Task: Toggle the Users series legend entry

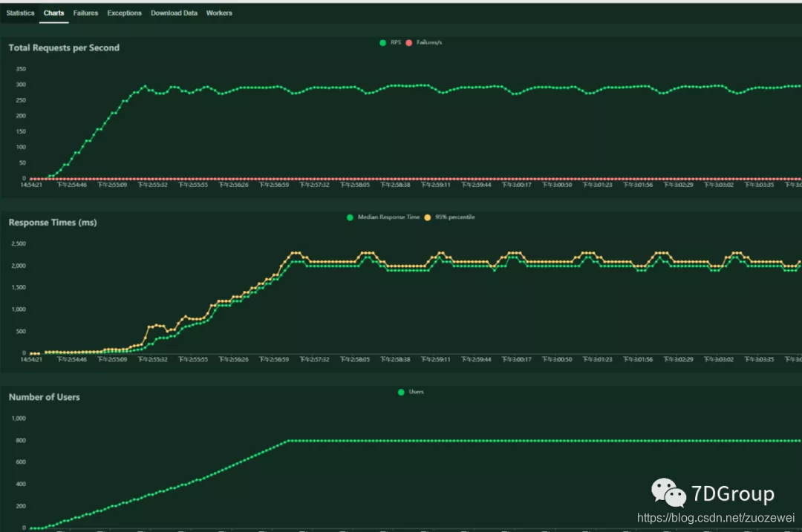Action: (x=411, y=392)
